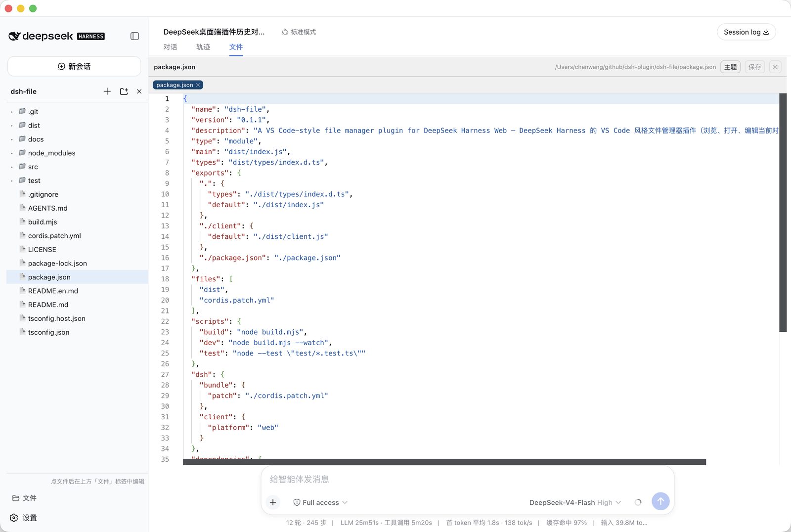Add new file with plus icon in dsh-file
Image resolution: width=791 pixels, height=532 pixels.
coord(107,91)
